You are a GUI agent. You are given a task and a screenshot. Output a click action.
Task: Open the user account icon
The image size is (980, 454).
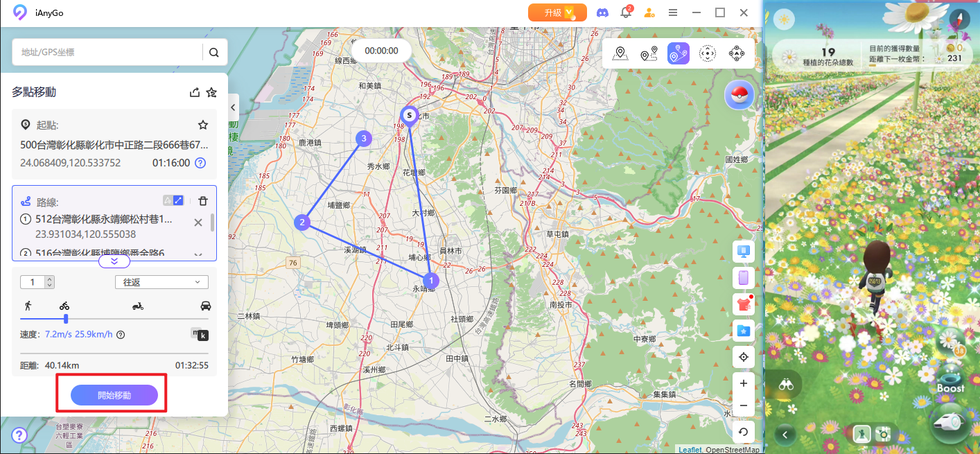tap(649, 12)
